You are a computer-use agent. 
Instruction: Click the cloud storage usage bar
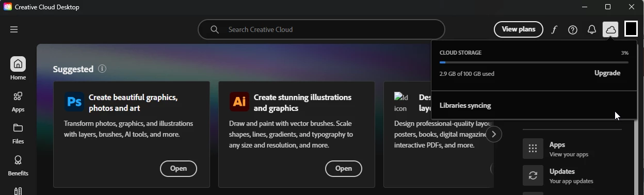534,62
